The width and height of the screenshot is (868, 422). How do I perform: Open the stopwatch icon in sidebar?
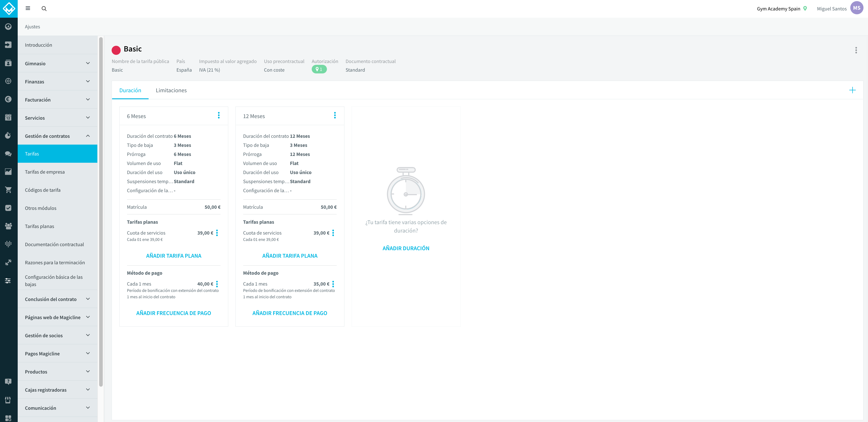click(x=8, y=136)
